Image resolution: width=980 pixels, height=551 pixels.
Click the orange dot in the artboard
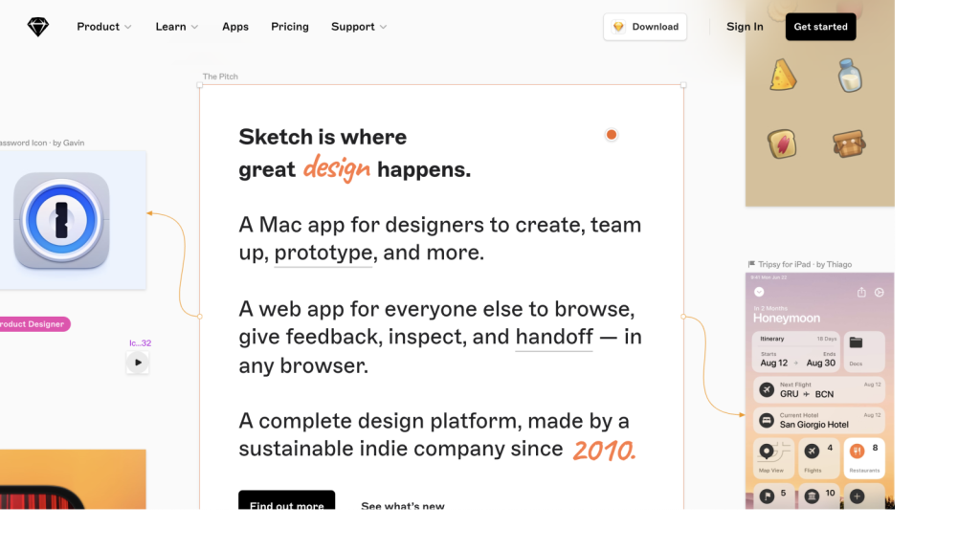tap(612, 135)
